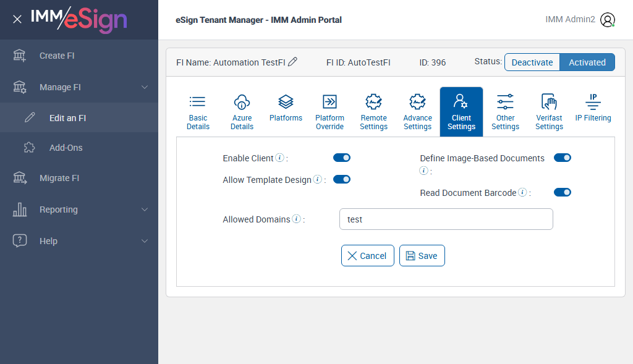Switch to the Remote Settings tab
The height and width of the screenshot is (364, 633).
coord(373,111)
